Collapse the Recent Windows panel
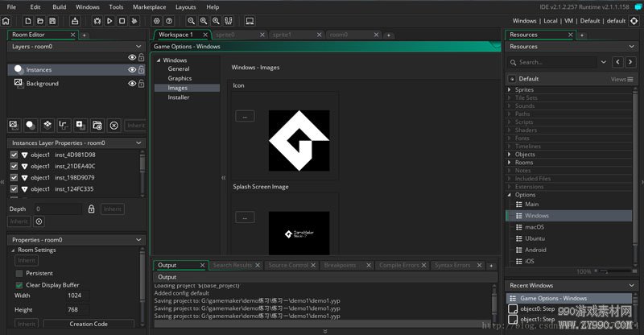Viewport: 644px width, 335px height. (x=631, y=285)
